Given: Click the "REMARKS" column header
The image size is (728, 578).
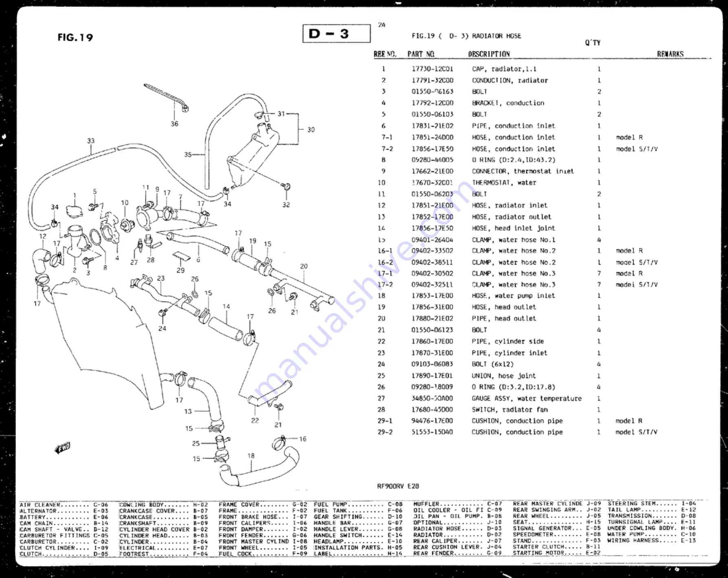Looking at the screenshot, I should (x=670, y=54).
